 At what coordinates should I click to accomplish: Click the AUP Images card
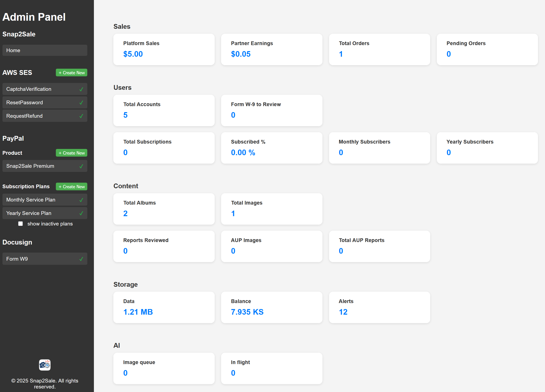tap(272, 246)
